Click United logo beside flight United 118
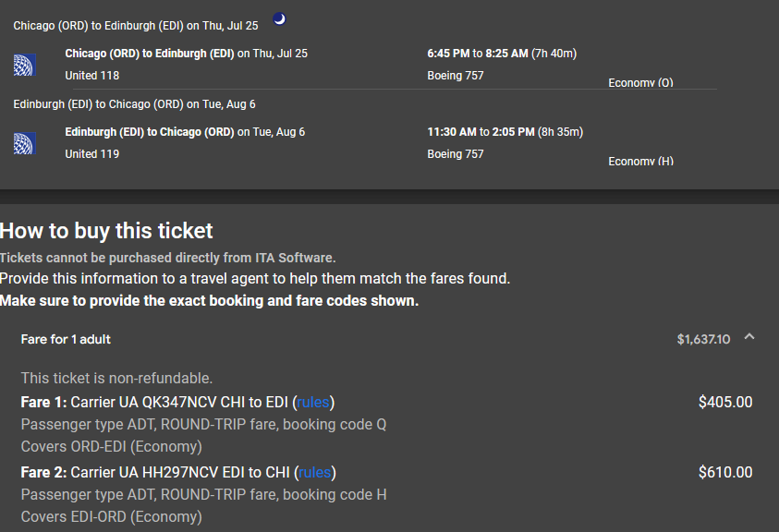Image resolution: width=779 pixels, height=532 pixels. pyautogui.click(x=24, y=65)
